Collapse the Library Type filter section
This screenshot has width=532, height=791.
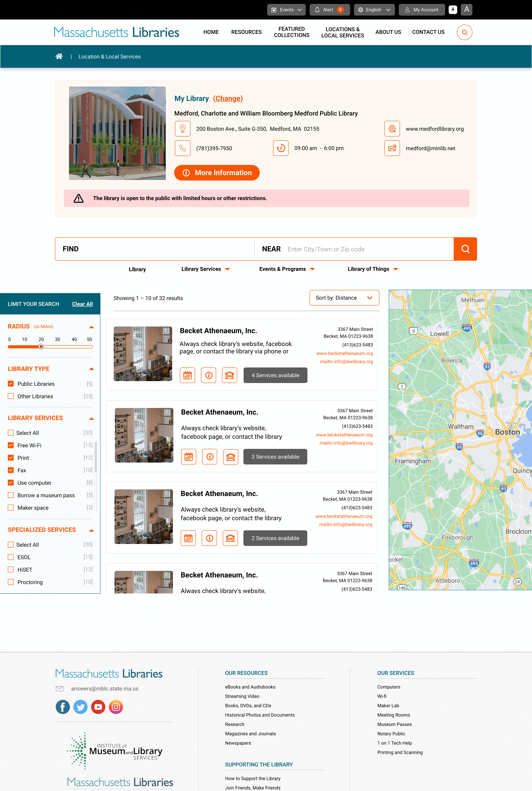point(91,369)
